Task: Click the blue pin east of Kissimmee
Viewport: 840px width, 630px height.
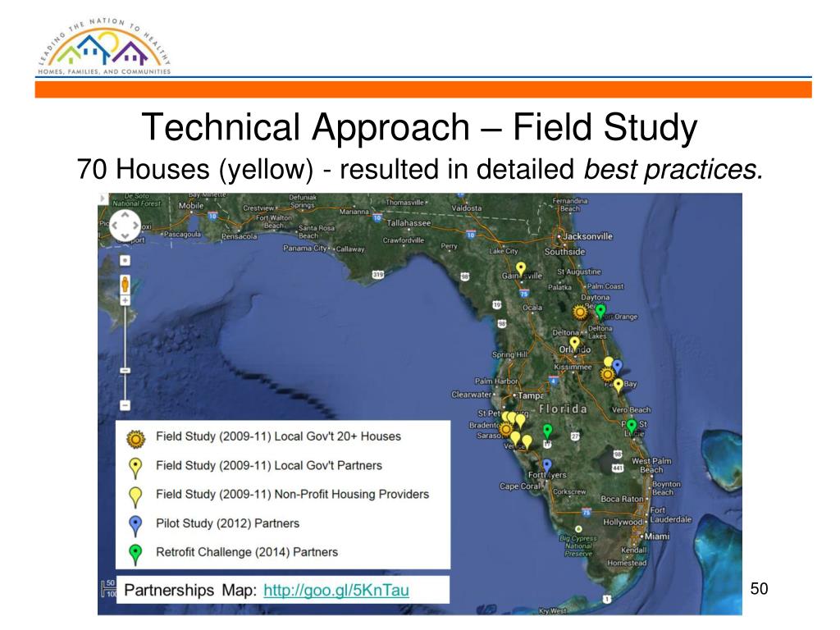Action: point(617,367)
